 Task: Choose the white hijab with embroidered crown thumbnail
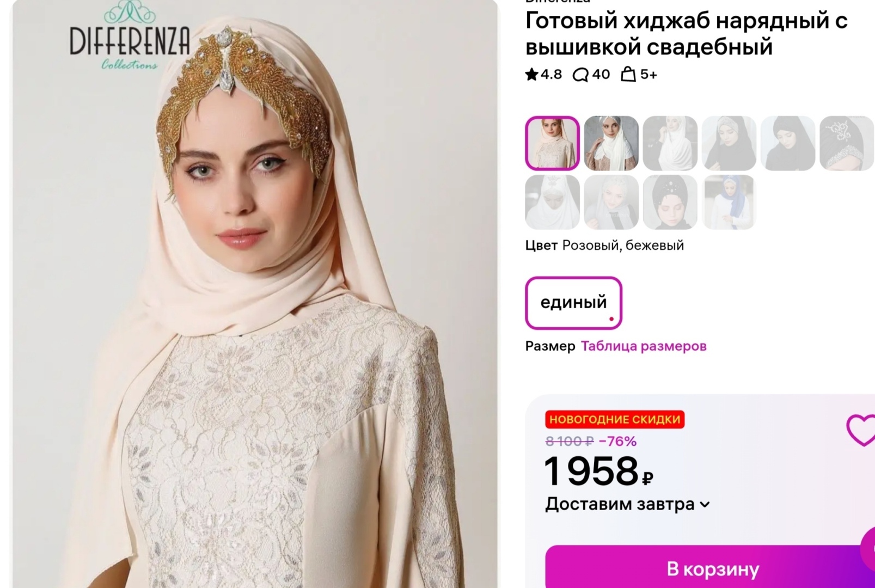pyautogui.click(x=552, y=202)
